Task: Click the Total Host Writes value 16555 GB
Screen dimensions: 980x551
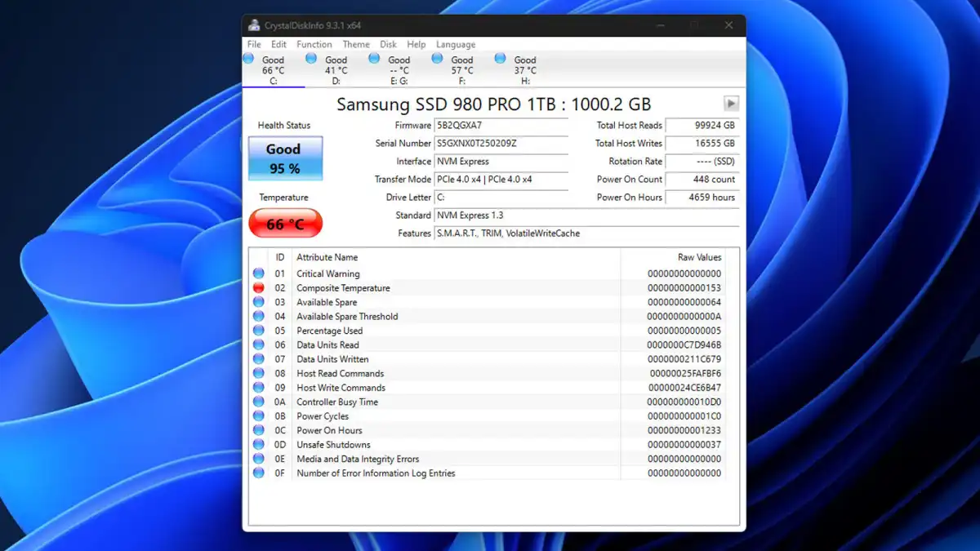Action: coord(702,144)
